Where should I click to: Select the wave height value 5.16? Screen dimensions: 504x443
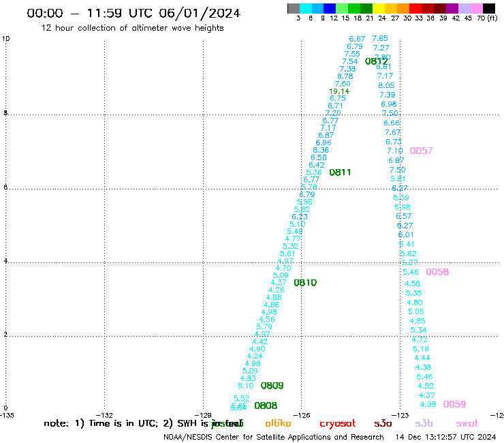coord(421,349)
